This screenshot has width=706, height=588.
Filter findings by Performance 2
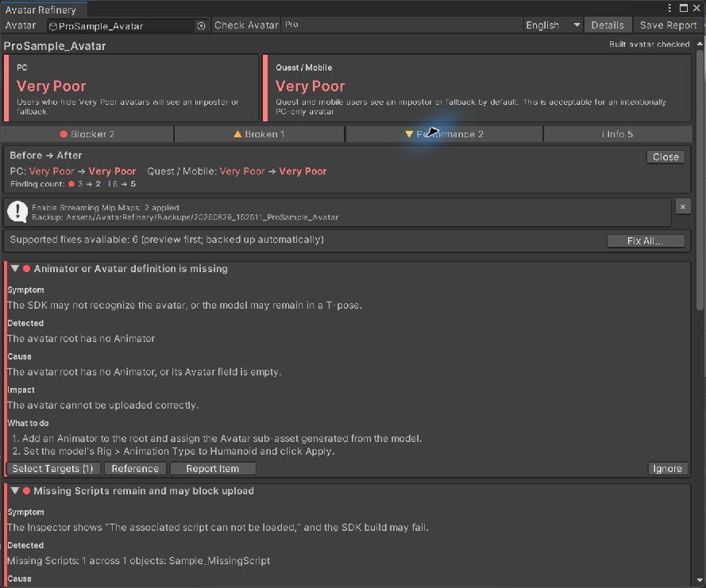click(x=444, y=134)
